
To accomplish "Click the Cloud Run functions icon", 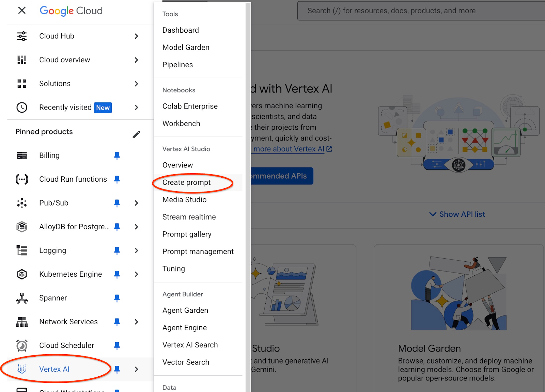I will [22, 179].
